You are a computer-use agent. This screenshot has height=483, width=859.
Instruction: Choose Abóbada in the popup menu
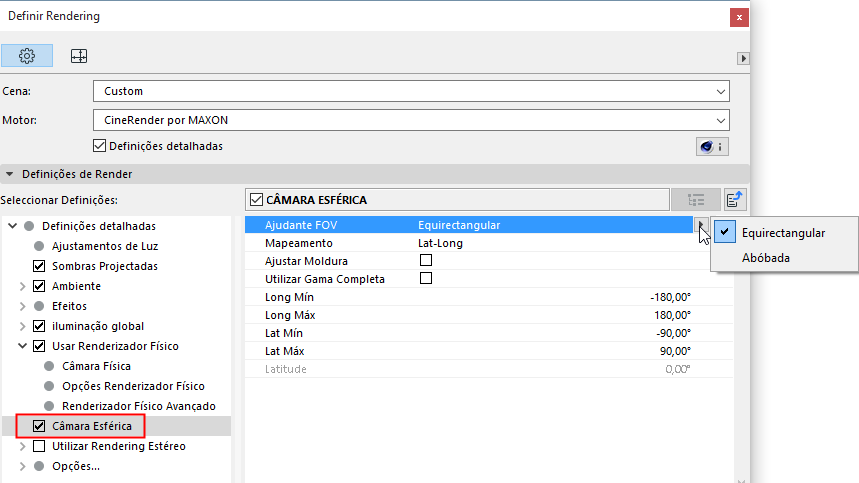[x=766, y=258]
